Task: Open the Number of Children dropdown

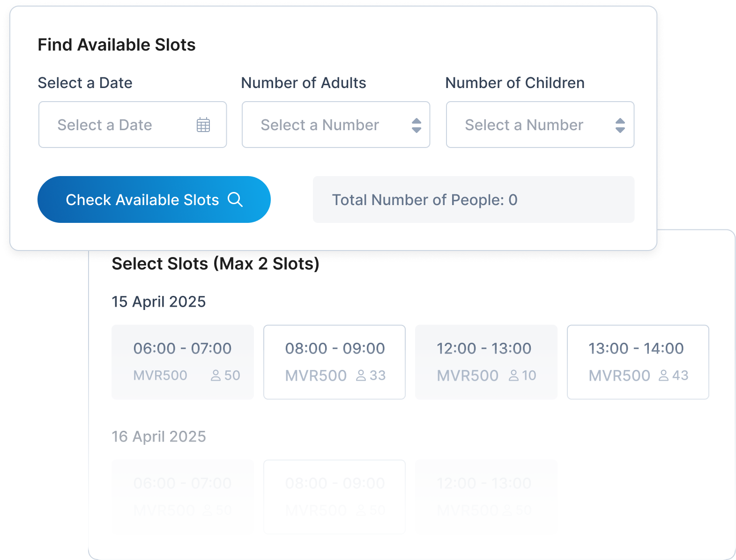Action: click(540, 125)
